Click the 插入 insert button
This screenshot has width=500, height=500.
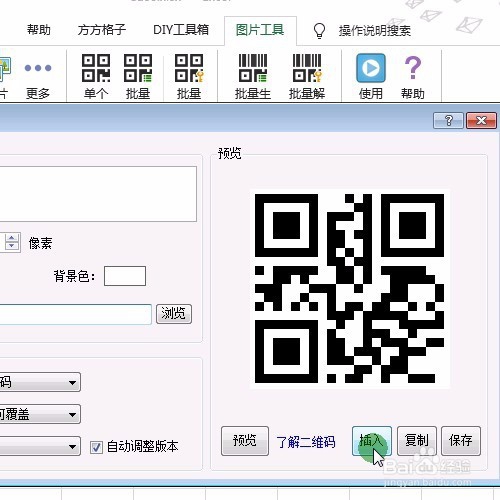coord(372,441)
